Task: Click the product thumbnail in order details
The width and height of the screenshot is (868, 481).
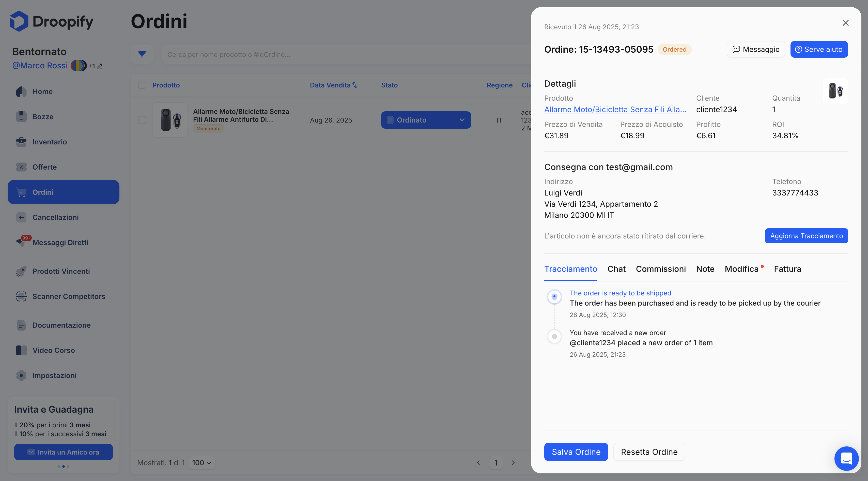Action: [835, 91]
